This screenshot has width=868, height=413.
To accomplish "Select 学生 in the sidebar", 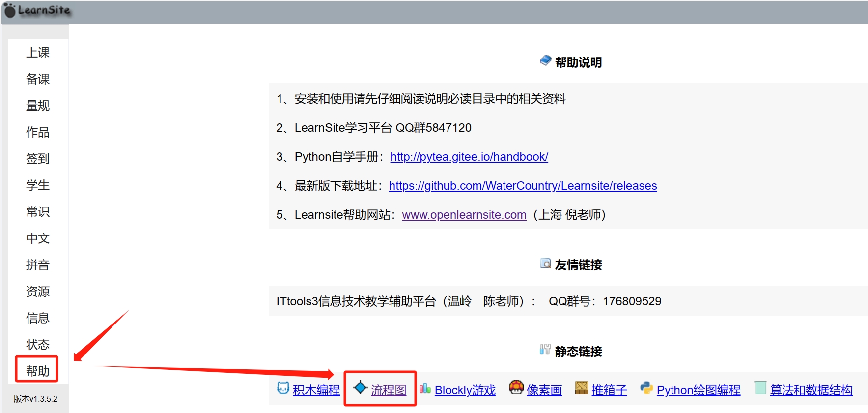I will (x=38, y=185).
